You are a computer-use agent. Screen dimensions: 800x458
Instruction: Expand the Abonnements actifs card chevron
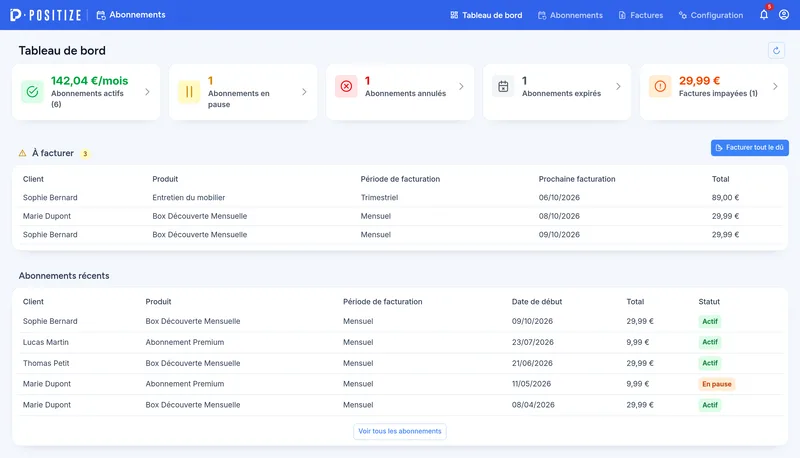pos(147,92)
